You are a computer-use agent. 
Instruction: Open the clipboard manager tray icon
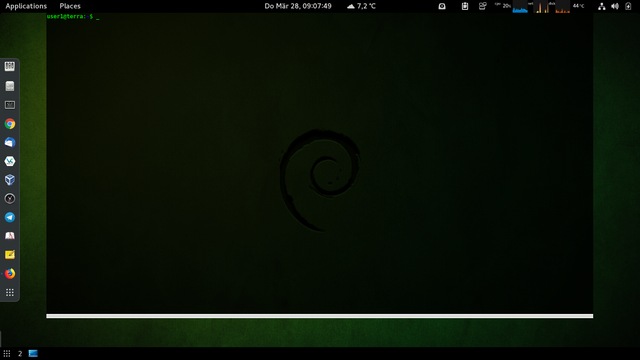(465, 6)
